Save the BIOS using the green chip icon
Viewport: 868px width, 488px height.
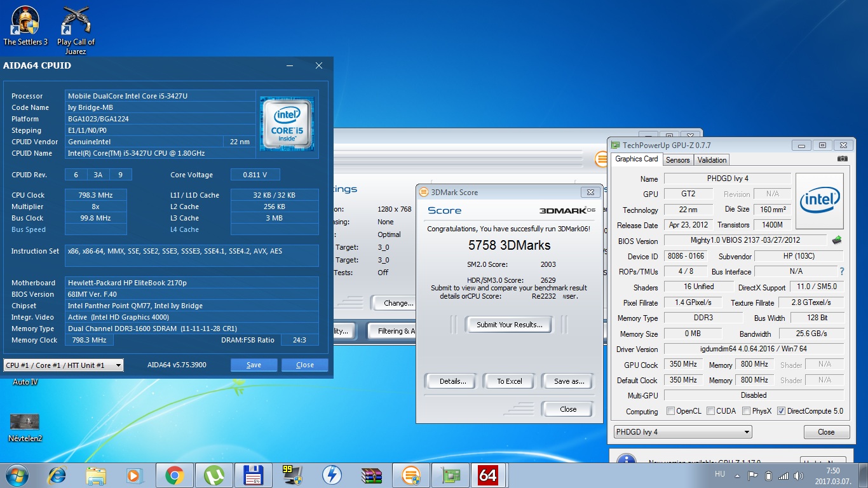point(837,240)
